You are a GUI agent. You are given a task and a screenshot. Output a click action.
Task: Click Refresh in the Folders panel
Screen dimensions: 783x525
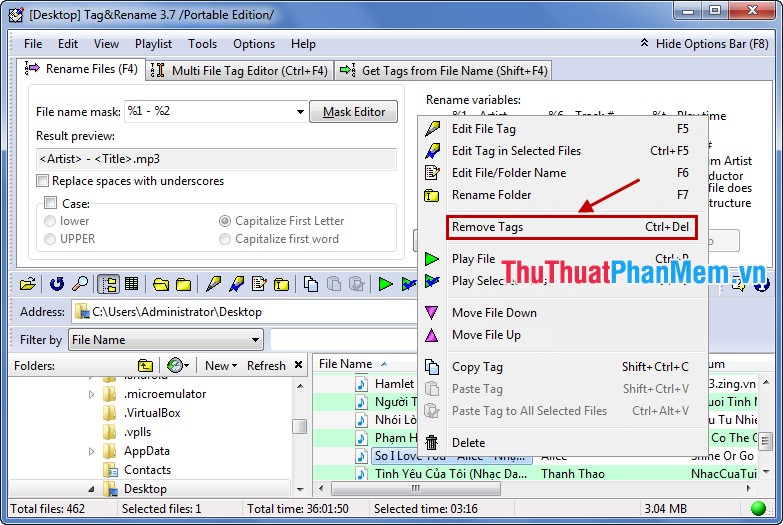pyautogui.click(x=266, y=366)
